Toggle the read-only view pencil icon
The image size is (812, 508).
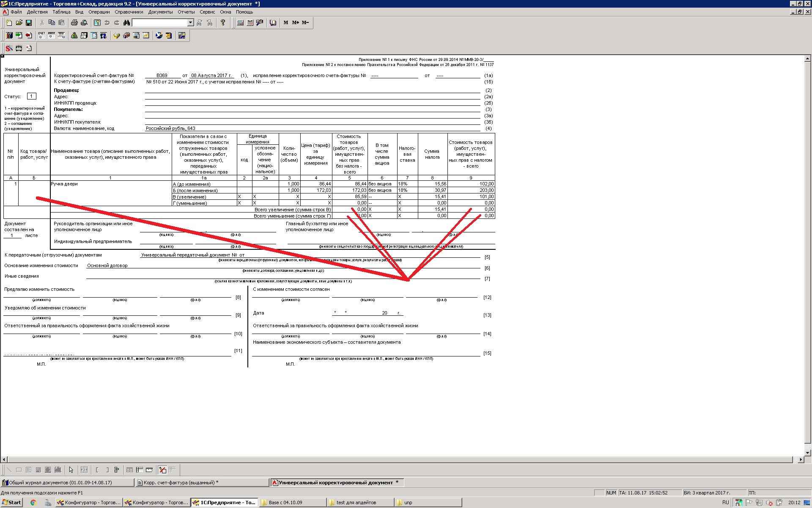[162, 470]
